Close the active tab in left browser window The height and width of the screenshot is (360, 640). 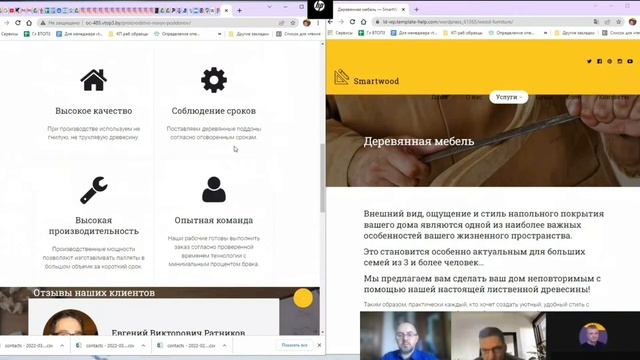coord(227,11)
